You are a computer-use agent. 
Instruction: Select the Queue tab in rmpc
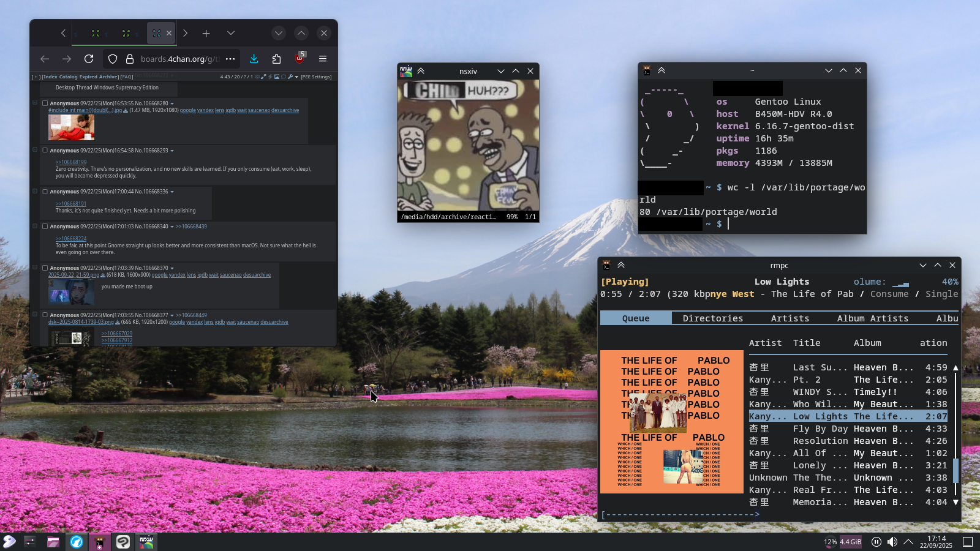coord(636,318)
